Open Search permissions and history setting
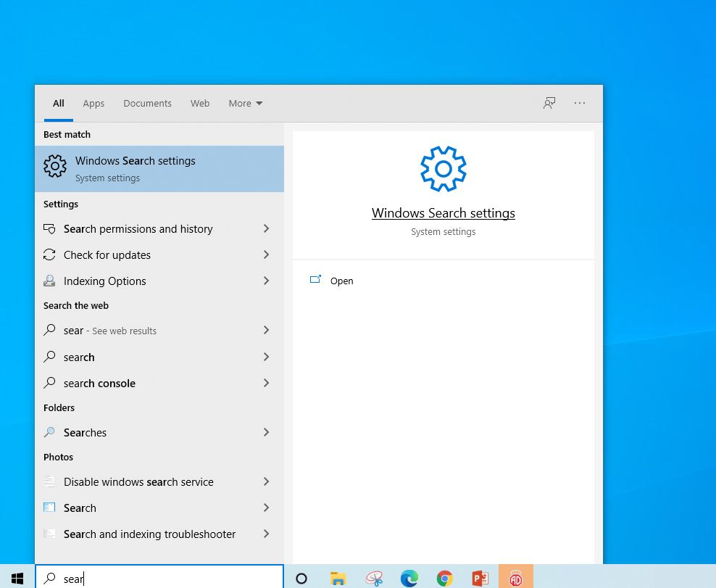This screenshot has width=716, height=588. (159, 228)
